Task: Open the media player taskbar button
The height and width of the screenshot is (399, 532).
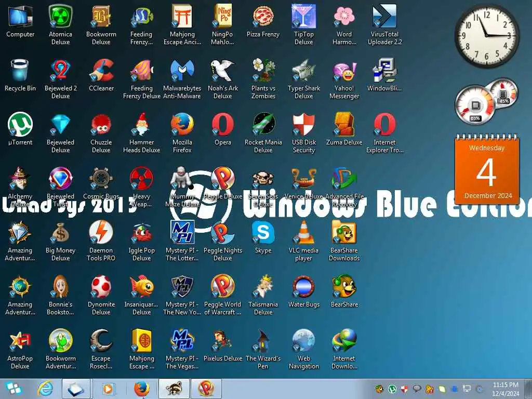Action: pos(108,389)
